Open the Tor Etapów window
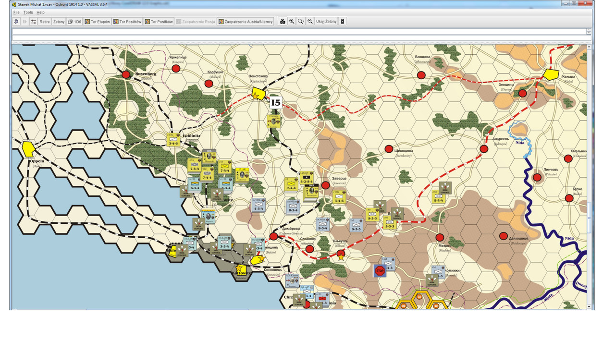Viewport: 615px width, 364px height. tap(98, 22)
